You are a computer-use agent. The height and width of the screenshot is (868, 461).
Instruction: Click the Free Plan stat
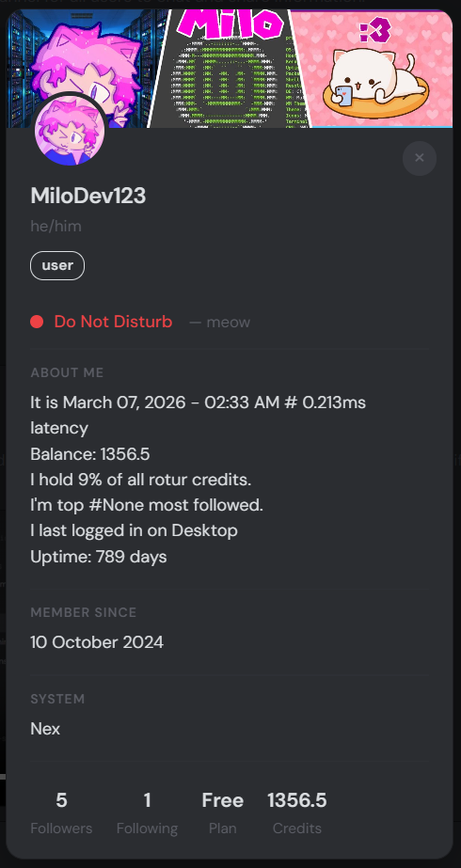point(223,813)
